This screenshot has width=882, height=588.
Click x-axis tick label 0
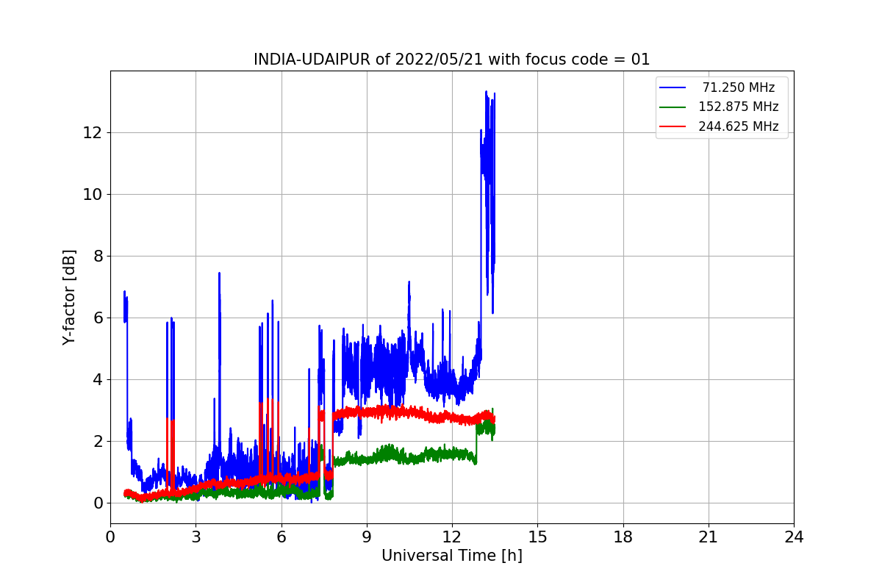110,537
